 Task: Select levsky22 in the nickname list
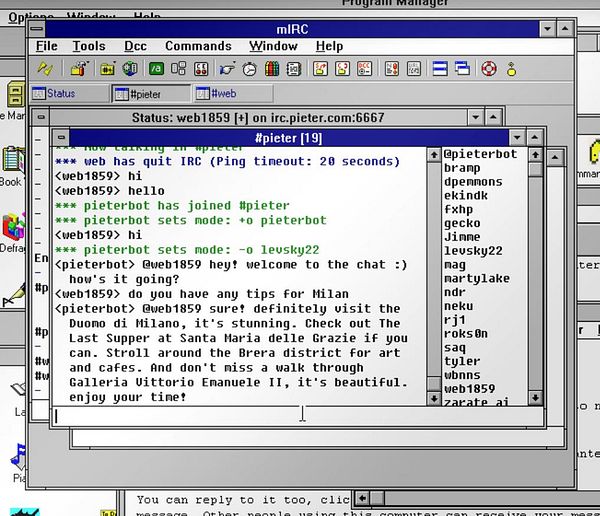473,251
